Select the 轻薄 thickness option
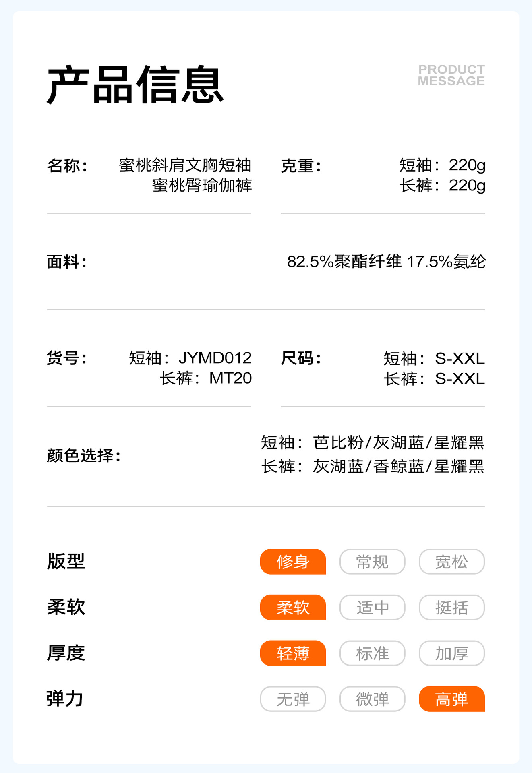This screenshot has width=532, height=773. [x=293, y=653]
